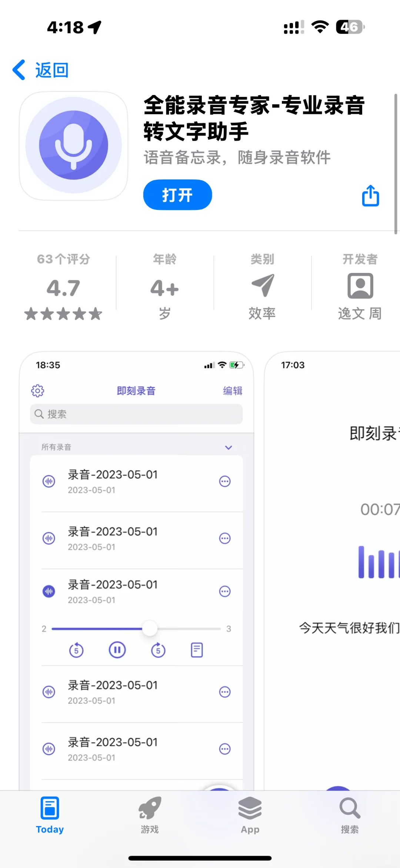Tap the 效率 category paper plane icon

263,285
